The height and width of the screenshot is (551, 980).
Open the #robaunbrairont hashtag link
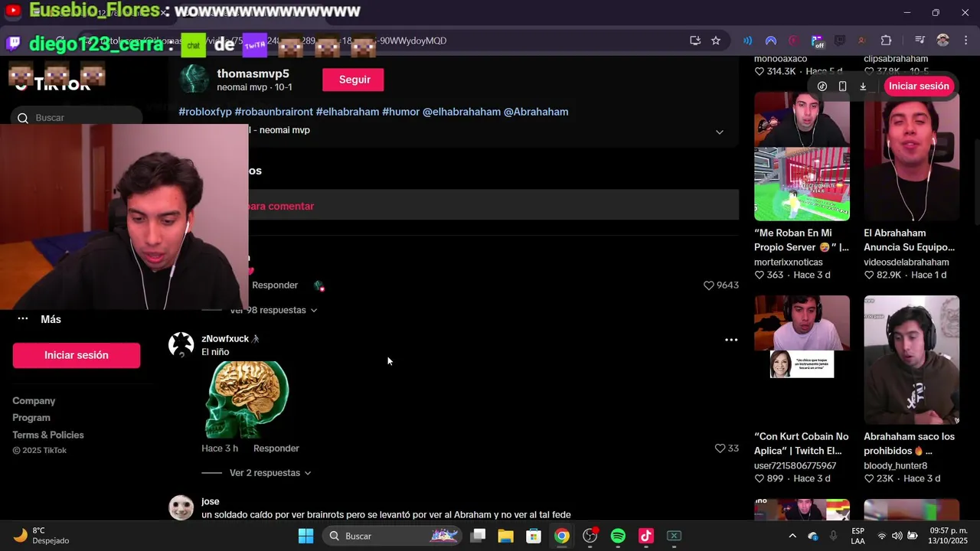(x=274, y=112)
